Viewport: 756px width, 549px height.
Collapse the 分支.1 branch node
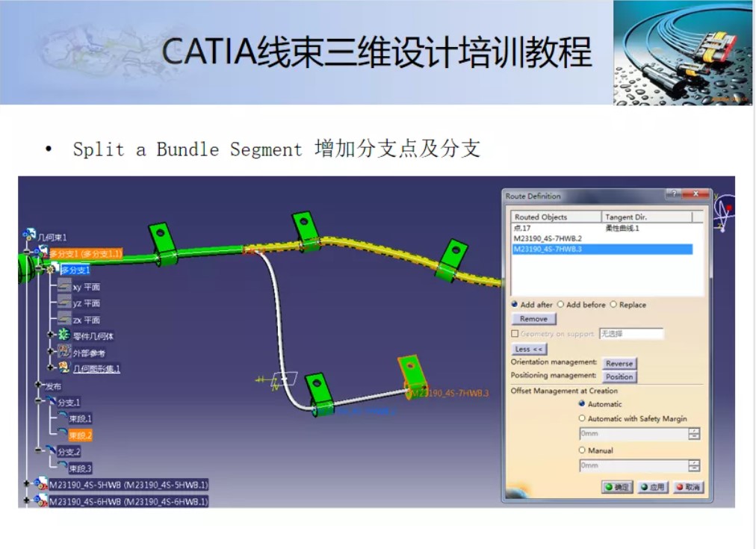point(39,402)
